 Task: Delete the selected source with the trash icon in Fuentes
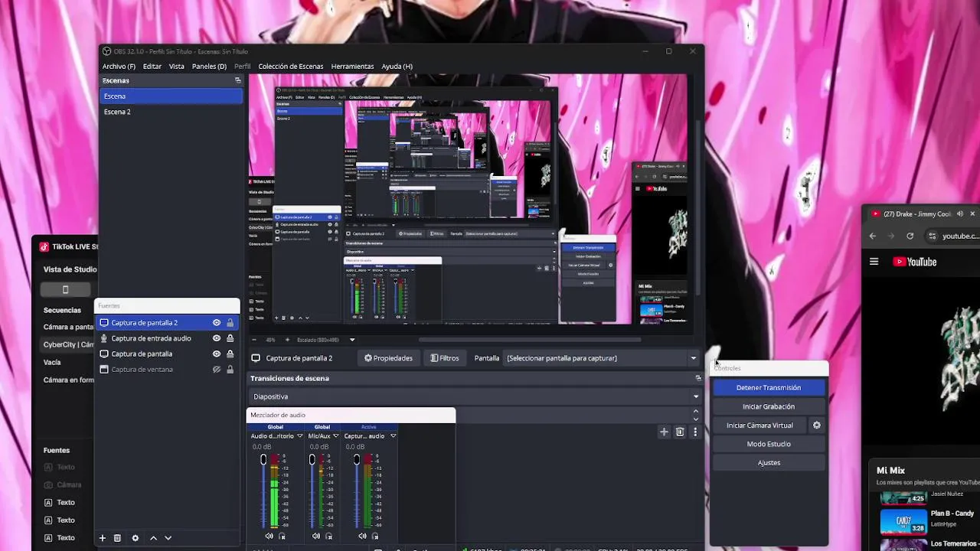click(x=117, y=538)
